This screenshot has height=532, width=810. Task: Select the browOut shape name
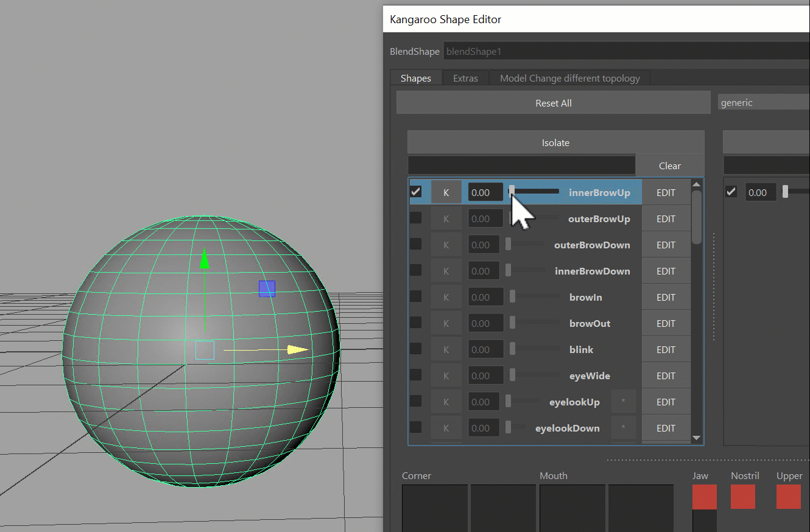(x=590, y=323)
